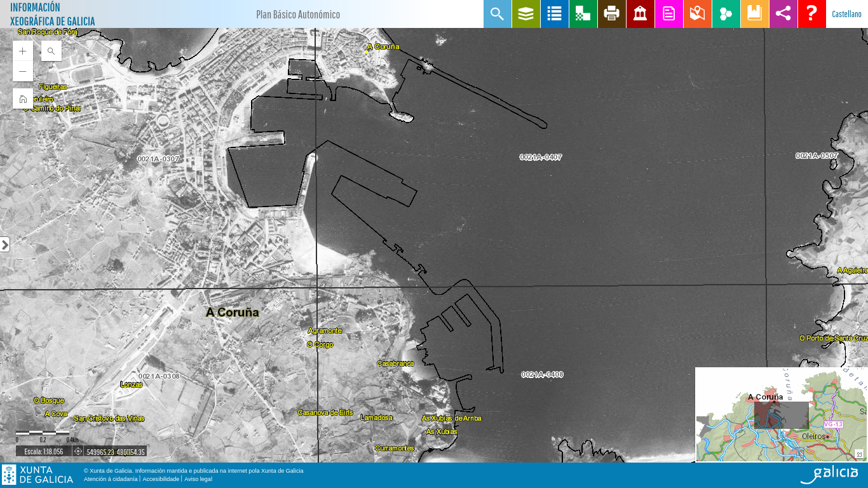Open the Aviso legal footer link

[198, 479]
